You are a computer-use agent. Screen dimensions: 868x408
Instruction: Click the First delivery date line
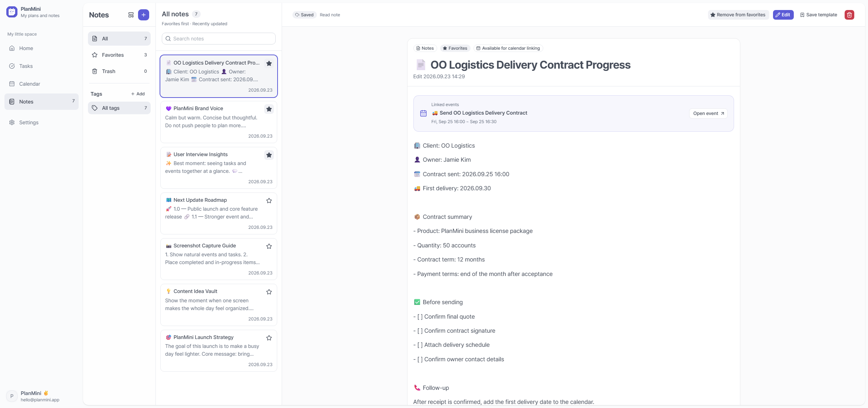452,188
